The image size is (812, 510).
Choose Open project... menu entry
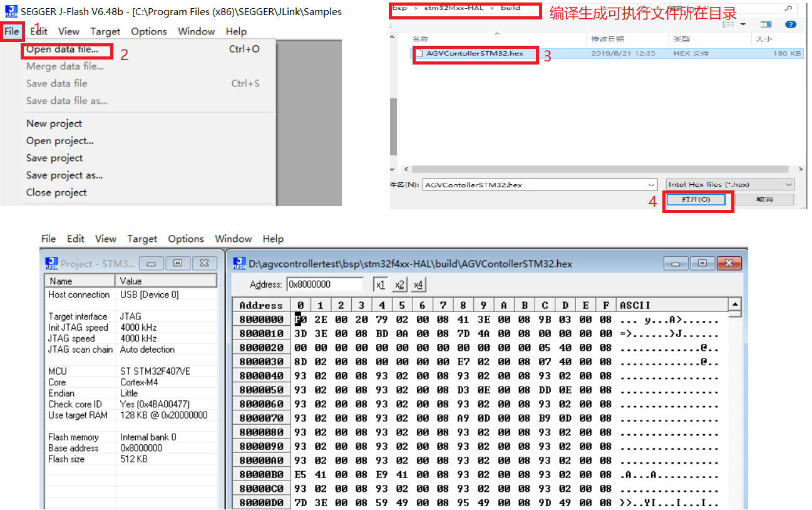[60, 141]
